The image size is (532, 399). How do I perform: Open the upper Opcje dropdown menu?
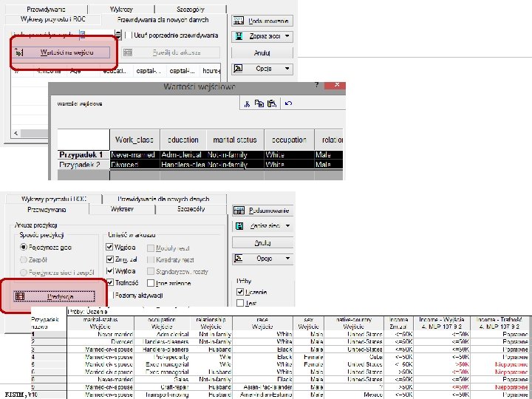click(262, 69)
